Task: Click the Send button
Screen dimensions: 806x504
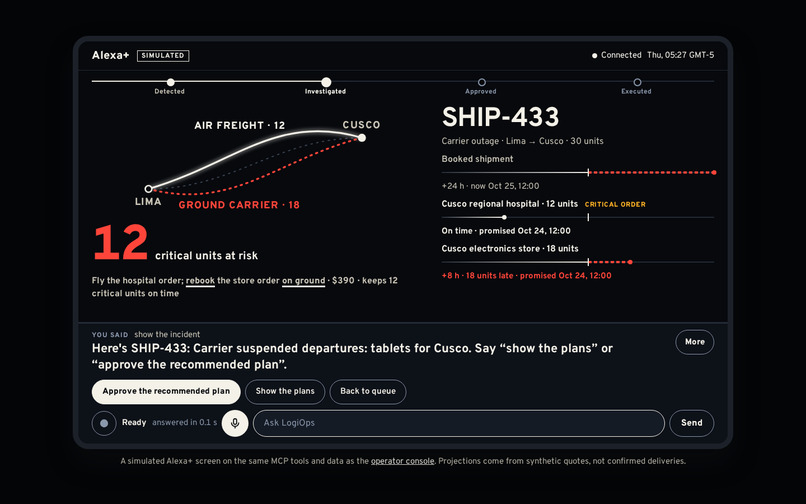Action: 691,423
